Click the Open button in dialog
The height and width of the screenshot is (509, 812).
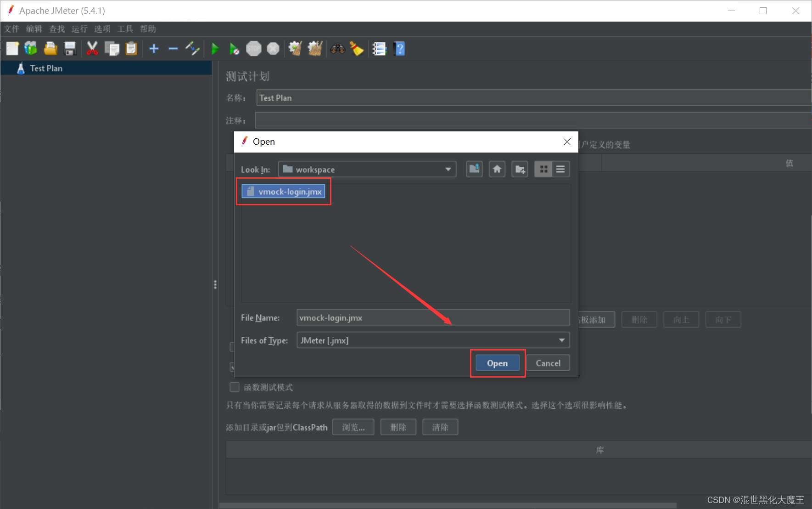498,363
